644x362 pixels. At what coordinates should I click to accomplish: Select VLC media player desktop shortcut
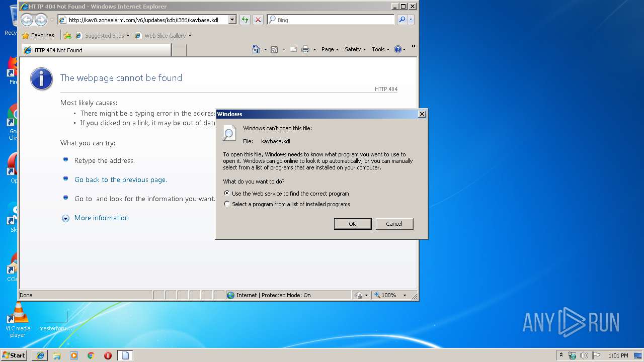[18, 320]
